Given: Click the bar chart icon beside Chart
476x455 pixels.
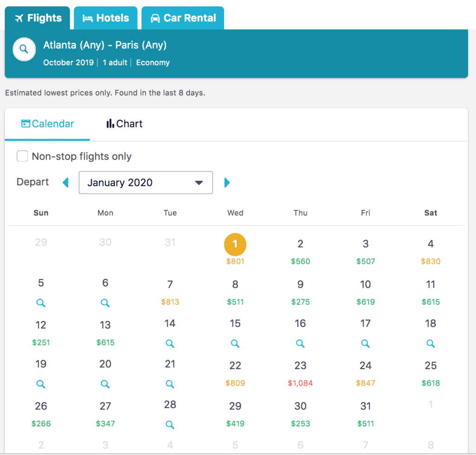Looking at the screenshot, I should 111,123.
